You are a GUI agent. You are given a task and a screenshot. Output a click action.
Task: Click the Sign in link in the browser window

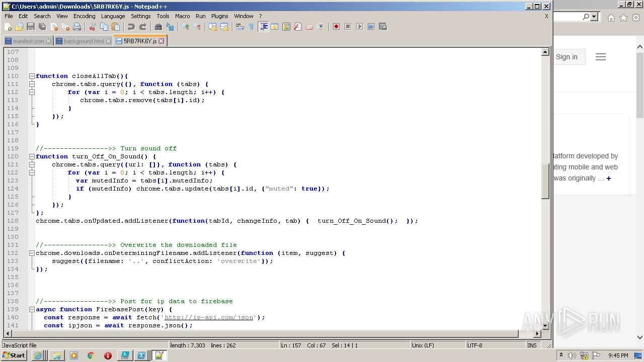tap(567, 57)
